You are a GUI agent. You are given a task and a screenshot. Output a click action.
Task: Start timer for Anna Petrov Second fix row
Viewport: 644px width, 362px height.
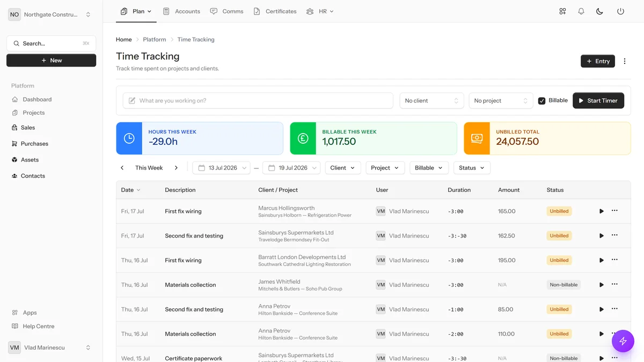[602, 309]
